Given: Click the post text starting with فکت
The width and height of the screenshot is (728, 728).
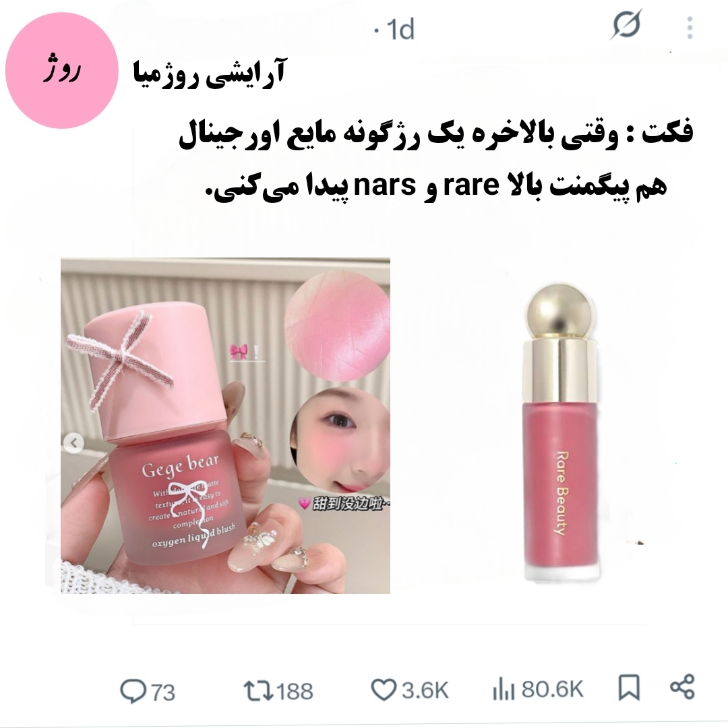Looking at the screenshot, I should coord(435,159).
